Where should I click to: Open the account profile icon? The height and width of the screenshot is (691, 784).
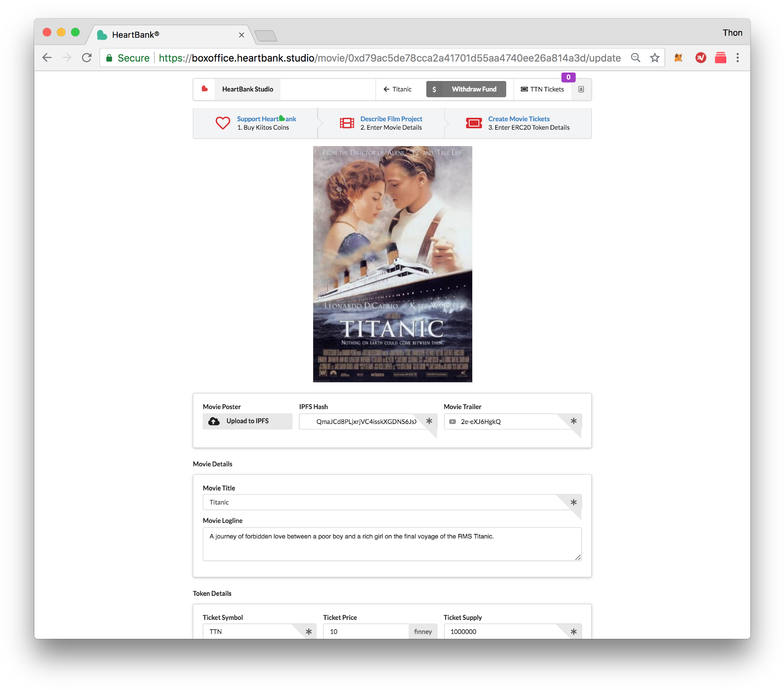pyautogui.click(x=581, y=89)
